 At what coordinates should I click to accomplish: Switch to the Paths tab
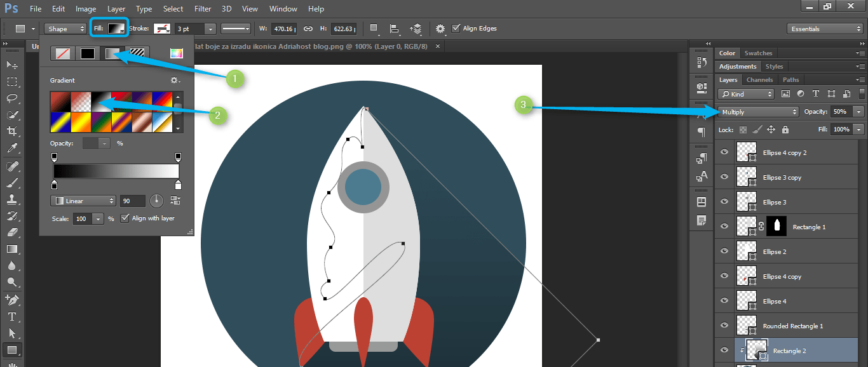coord(790,80)
